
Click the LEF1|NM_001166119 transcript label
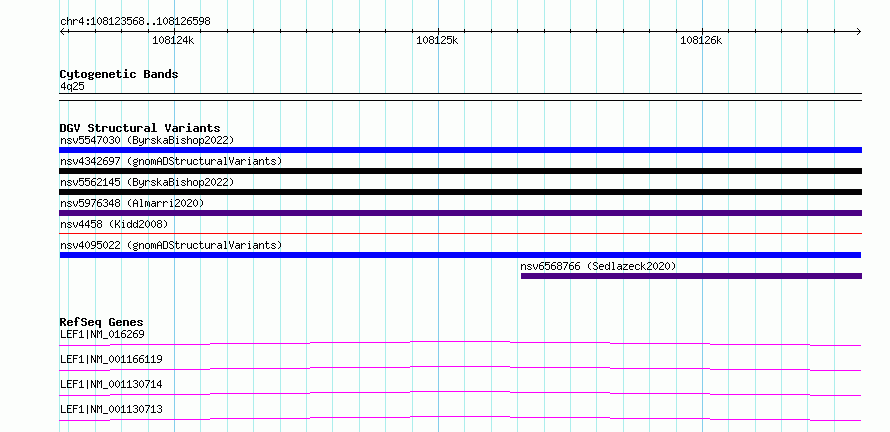[111, 359]
